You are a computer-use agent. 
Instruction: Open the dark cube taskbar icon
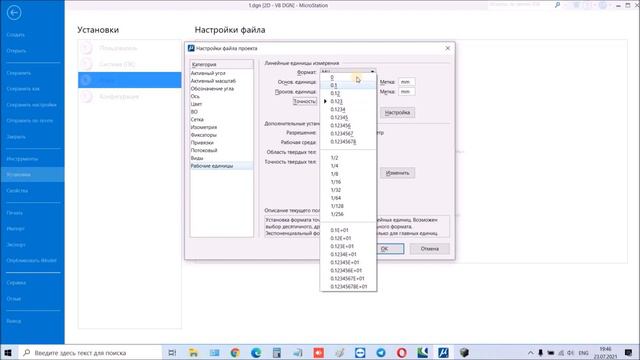pyautogui.click(x=464, y=353)
